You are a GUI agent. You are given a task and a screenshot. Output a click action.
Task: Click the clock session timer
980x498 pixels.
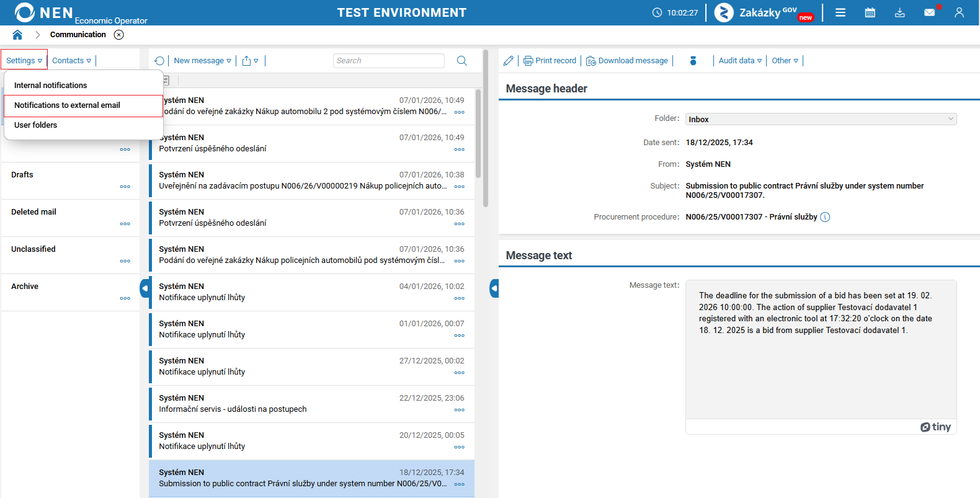pyautogui.click(x=675, y=12)
